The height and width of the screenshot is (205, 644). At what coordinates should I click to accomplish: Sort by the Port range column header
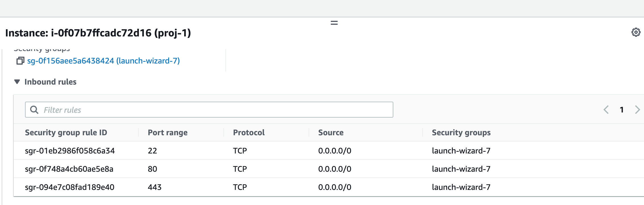167,132
